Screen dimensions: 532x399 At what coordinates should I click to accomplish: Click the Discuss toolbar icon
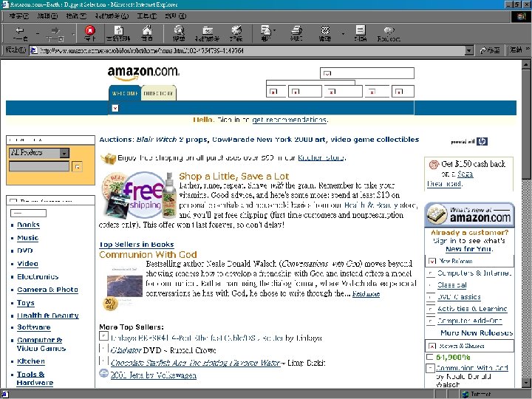(361, 33)
